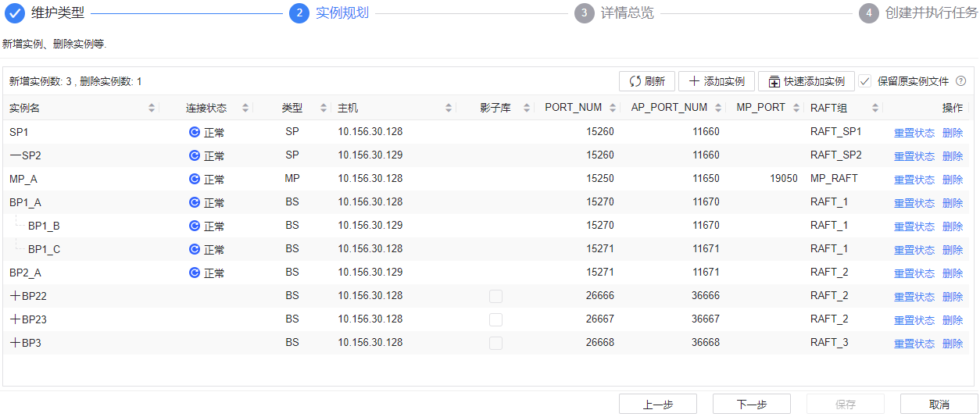Open the 详情总览 wizard step

[x=627, y=13]
